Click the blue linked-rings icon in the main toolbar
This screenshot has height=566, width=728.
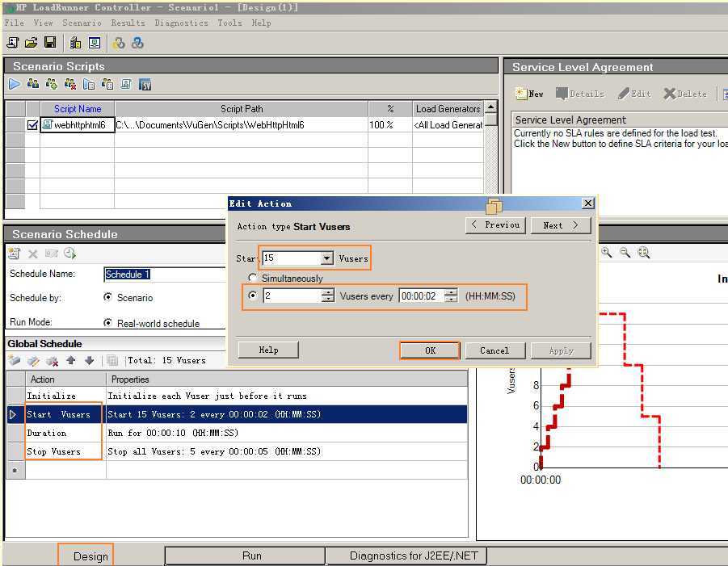click(137, 43)
